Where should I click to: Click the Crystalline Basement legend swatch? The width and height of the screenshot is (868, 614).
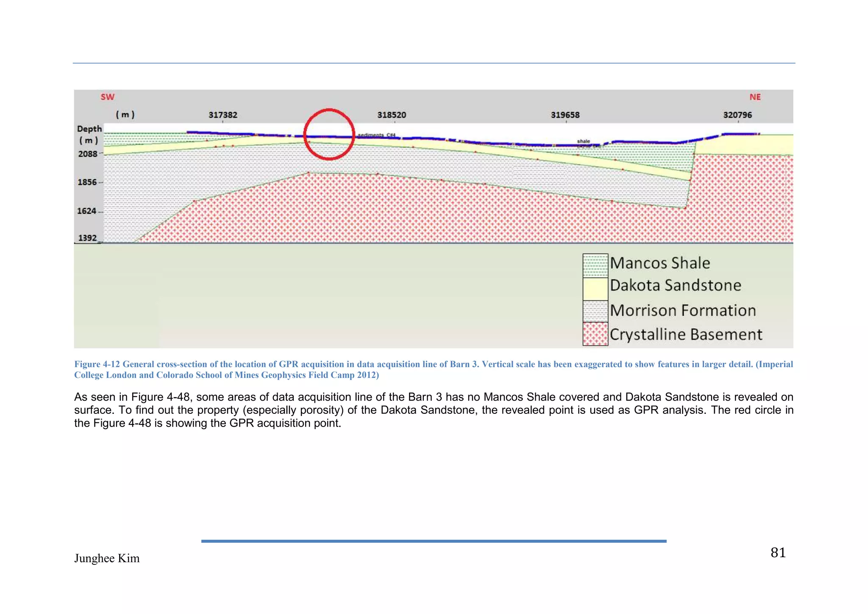click(595, 334)
